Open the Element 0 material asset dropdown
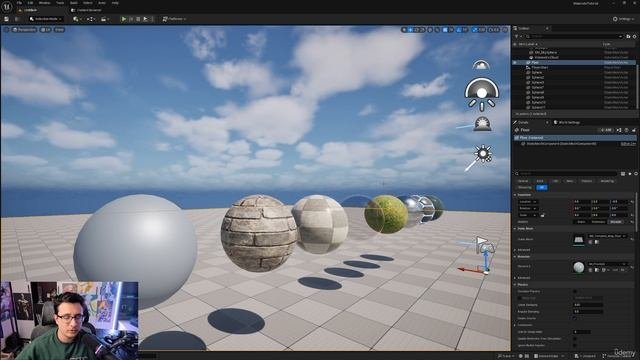Image resolution: width=640 pixels, height=360 pixels. (x=607, y=264)
